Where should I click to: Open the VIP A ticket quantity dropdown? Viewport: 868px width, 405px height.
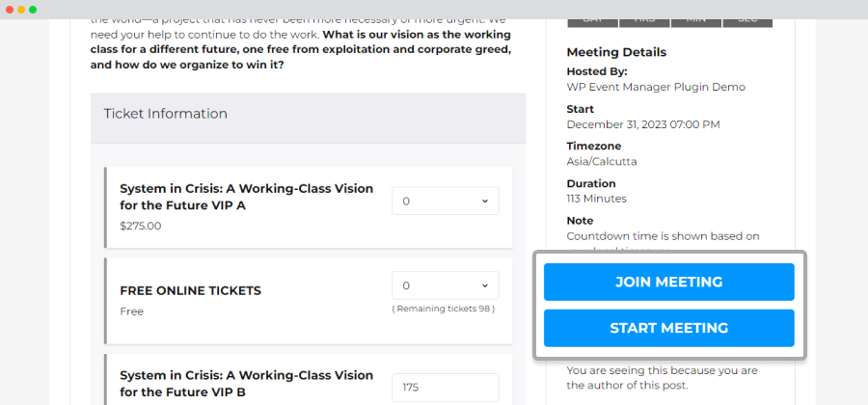445,201
